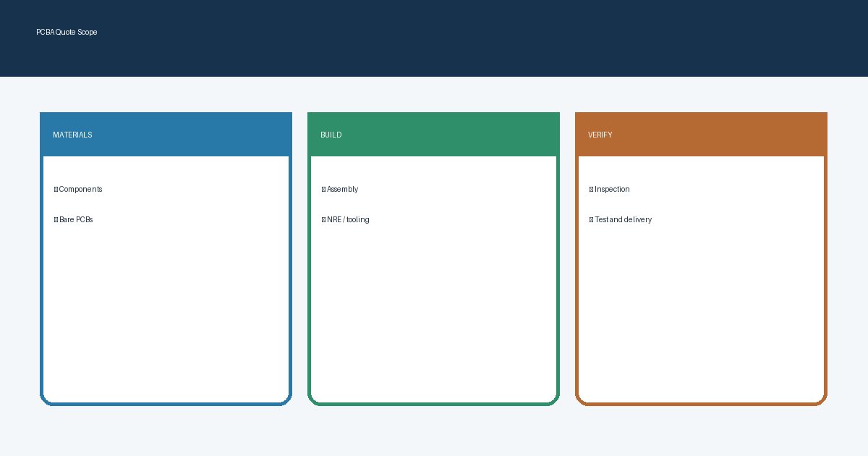The width and height of the screenshot is (868, 456).
Task: Click the "PCBA Quote Scope" title
Action: coord(67,32)
